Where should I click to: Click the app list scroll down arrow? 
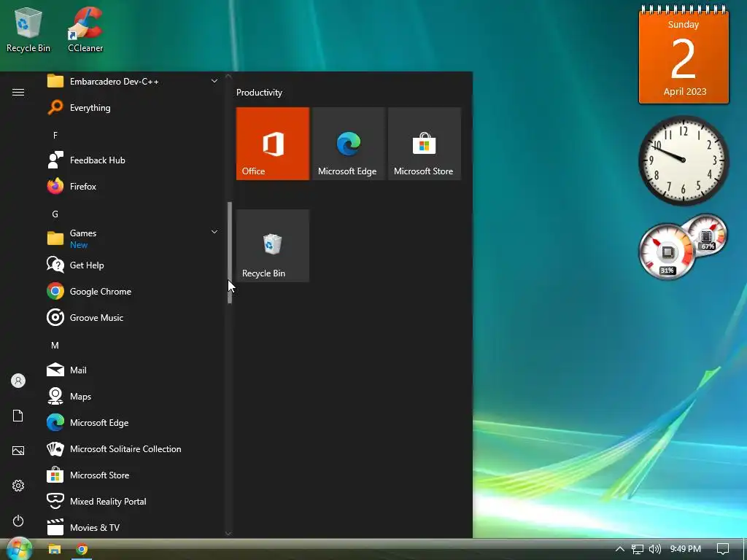click(x=228, y=534)
